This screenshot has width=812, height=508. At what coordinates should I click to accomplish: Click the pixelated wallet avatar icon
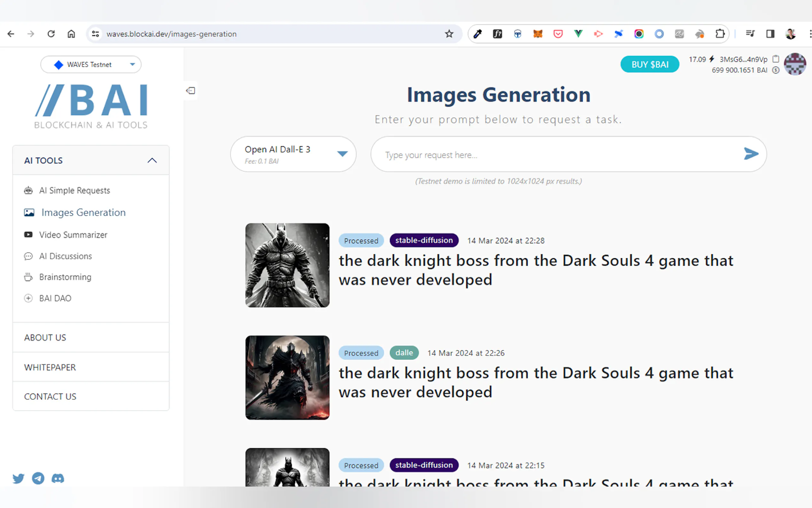[794, 64]
